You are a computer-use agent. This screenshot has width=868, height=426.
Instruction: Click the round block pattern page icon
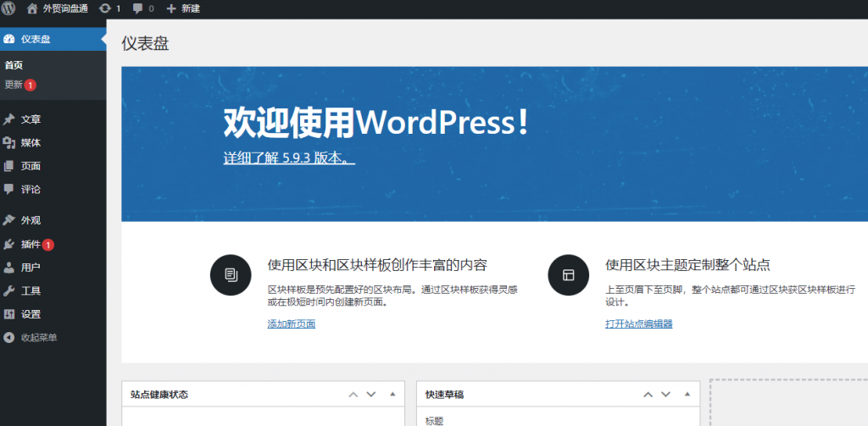point(231,275)
